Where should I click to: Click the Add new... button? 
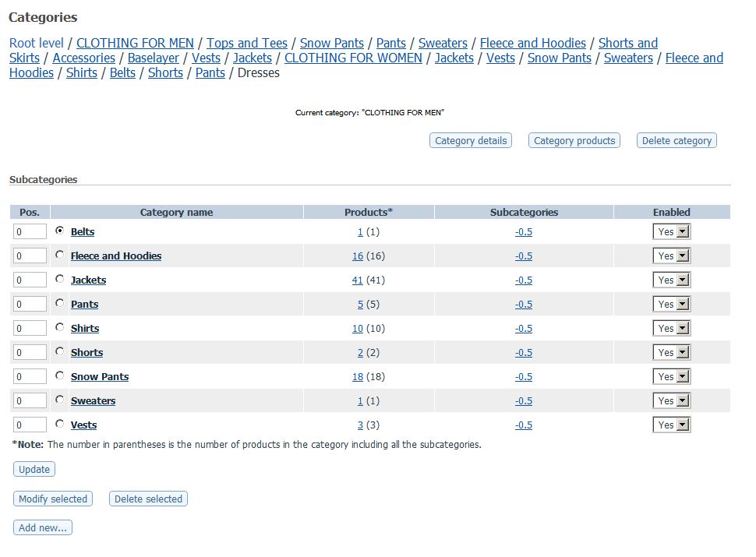click(43, 528)
